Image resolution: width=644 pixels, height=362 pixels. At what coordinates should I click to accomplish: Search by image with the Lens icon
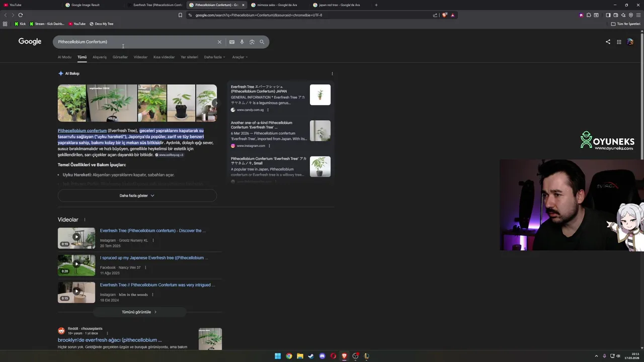tap(252, 42)
